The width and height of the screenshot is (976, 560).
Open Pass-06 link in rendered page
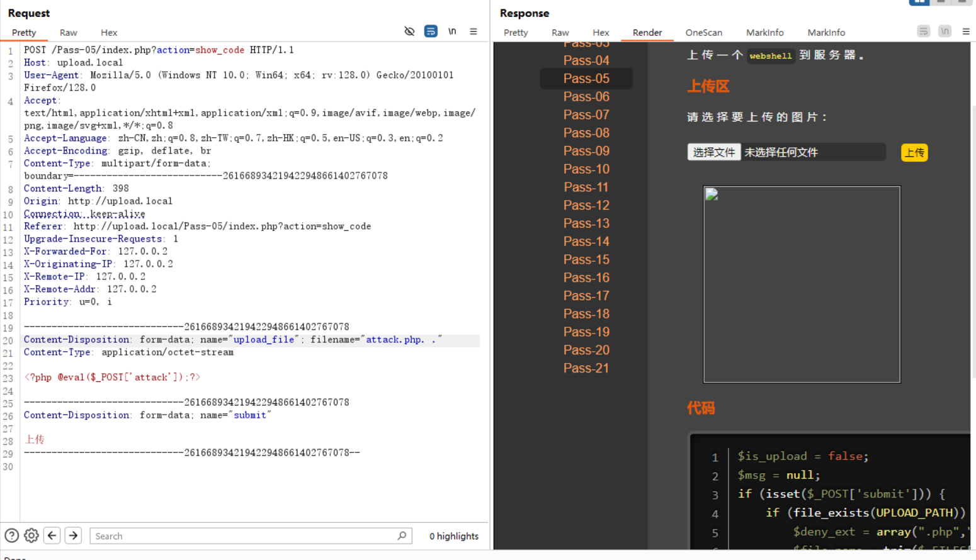586,97
